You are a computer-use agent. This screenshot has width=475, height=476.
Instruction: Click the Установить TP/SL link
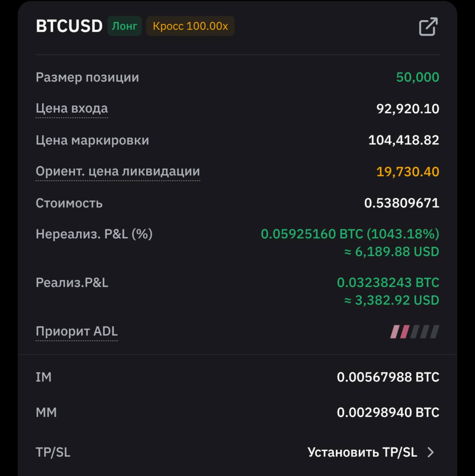362,452
